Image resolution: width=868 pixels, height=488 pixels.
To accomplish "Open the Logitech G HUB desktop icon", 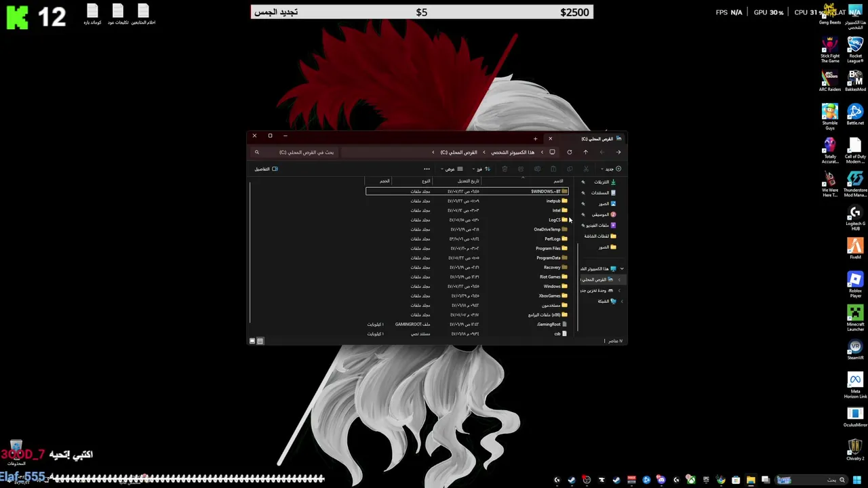I will click(855, 218).
